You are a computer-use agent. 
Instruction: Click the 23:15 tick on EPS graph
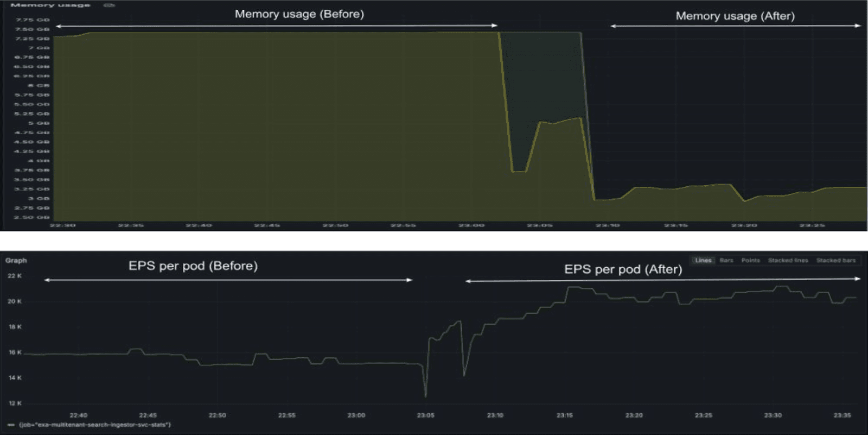pyautogui.click(x=564, y=415)
